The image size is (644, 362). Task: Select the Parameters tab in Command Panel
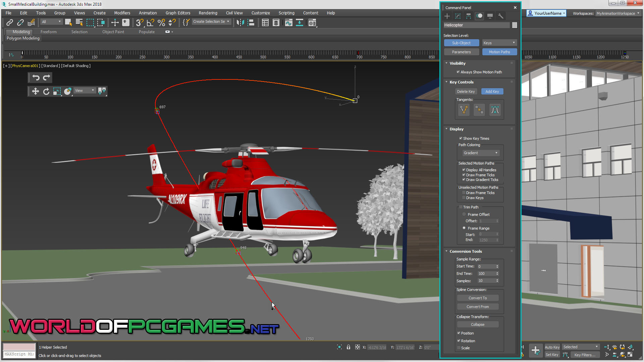pyautogui.click(x=461, y=52)
